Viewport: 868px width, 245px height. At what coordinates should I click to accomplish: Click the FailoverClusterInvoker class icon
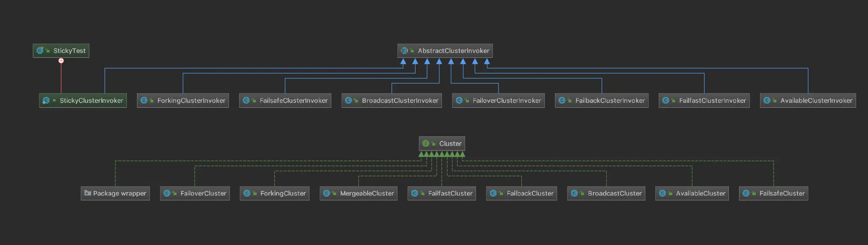(x=459, y=100)
